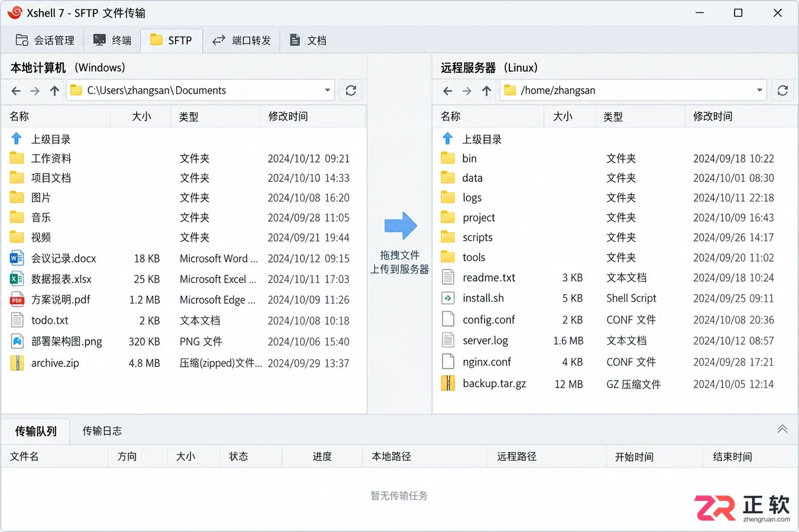The image size is (799, 532).
Task: Go up one level in local panel
Action: (55, 91)
